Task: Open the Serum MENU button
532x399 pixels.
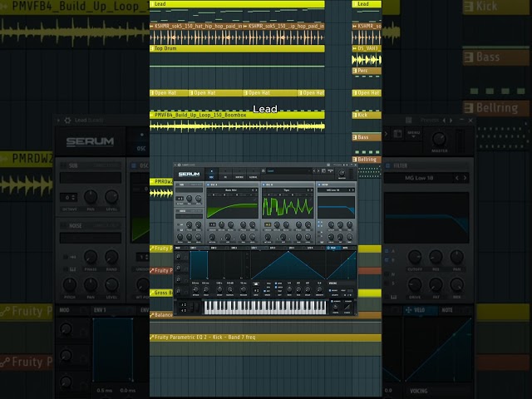Action: (331, 170)
